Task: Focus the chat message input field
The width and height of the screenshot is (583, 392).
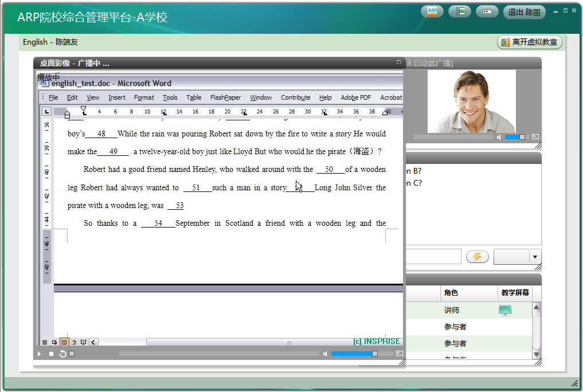Action: 433,257
